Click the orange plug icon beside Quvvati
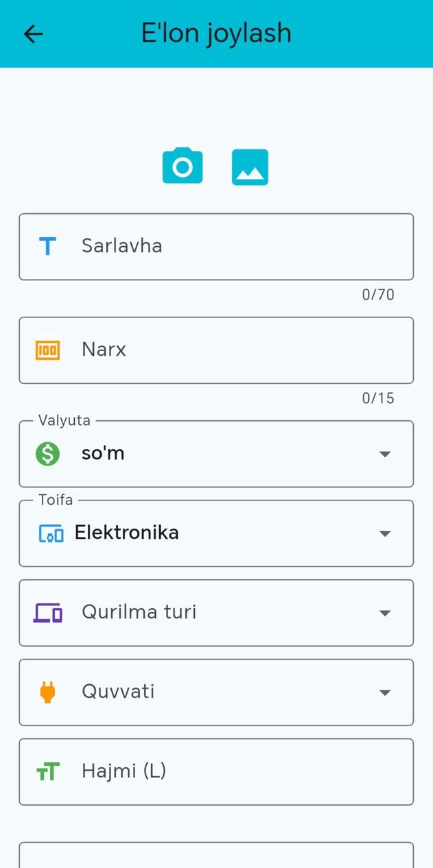 point(48,692)
